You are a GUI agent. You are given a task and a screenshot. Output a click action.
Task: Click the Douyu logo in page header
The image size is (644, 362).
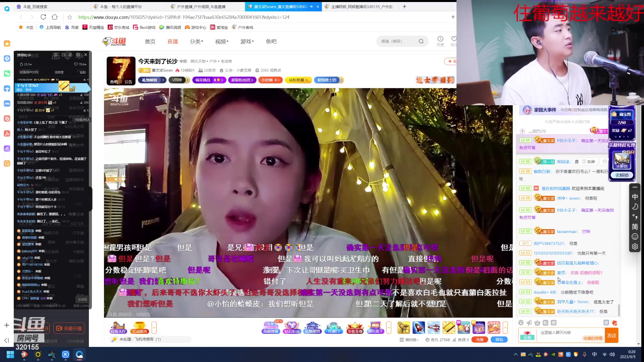(x=114, y=42)
